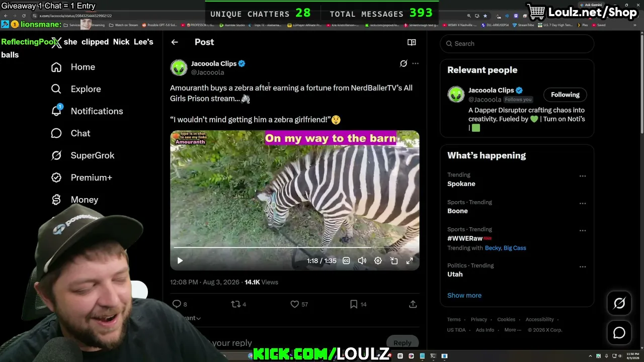Viewport: 644px width, 362px height.
Task: Like the post with 57 likes
Action: point(295,304)
